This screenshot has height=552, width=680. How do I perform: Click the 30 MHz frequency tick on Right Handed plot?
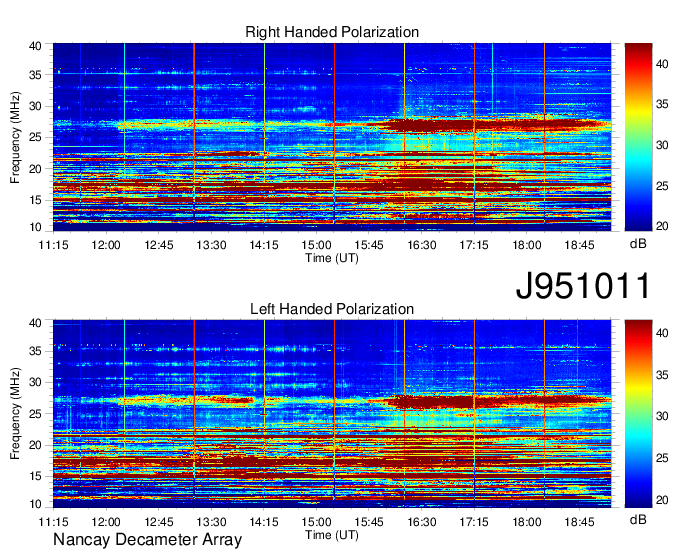point(35,106)
